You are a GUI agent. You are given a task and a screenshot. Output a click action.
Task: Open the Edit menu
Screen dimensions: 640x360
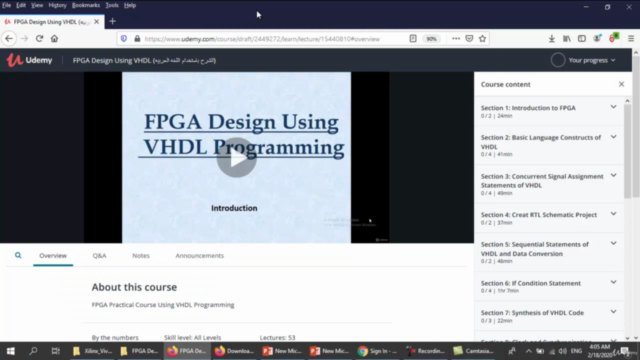pyautogui.click(x=21, y=5)
